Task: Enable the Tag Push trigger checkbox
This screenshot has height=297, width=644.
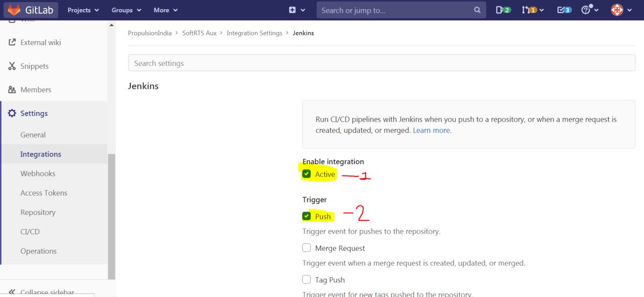Action: (x=306, y=279)
